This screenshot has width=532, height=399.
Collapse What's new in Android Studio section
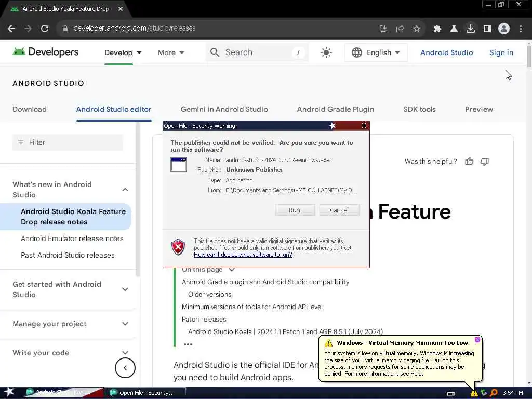click(125, 189)
